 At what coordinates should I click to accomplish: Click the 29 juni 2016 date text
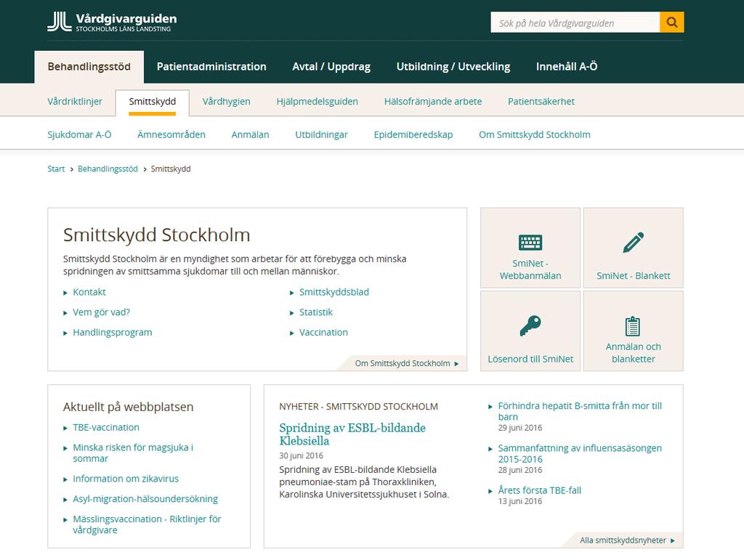pos(520,428)
